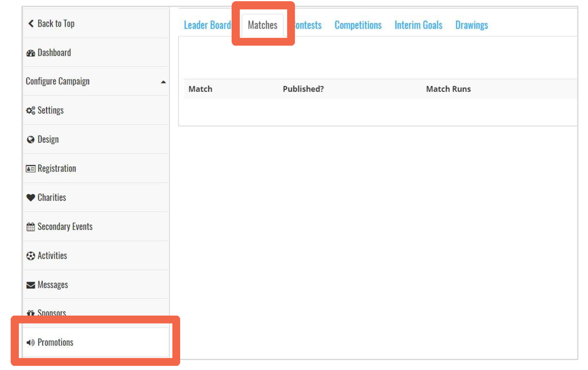Switch to the Competitions tab

358,25
